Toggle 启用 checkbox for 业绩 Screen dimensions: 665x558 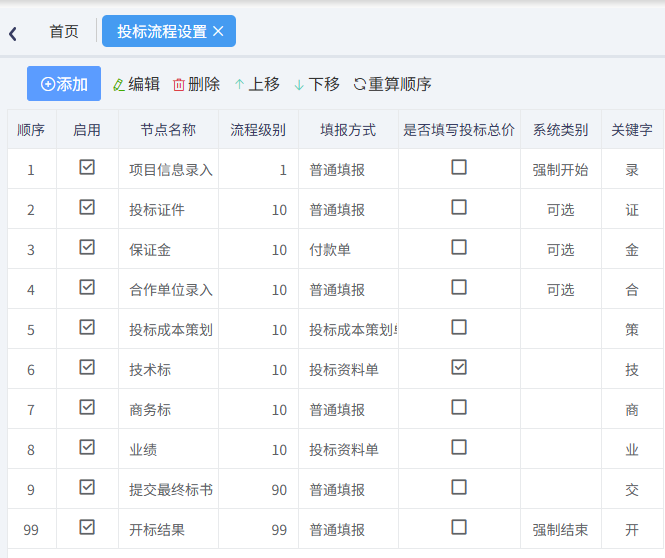click(87, 447)
